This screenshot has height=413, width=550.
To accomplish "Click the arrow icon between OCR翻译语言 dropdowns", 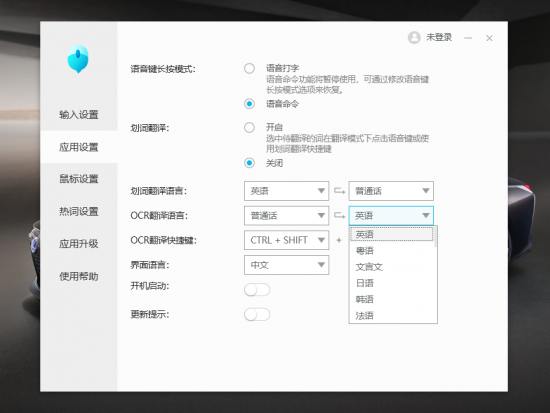I will 339,215.
